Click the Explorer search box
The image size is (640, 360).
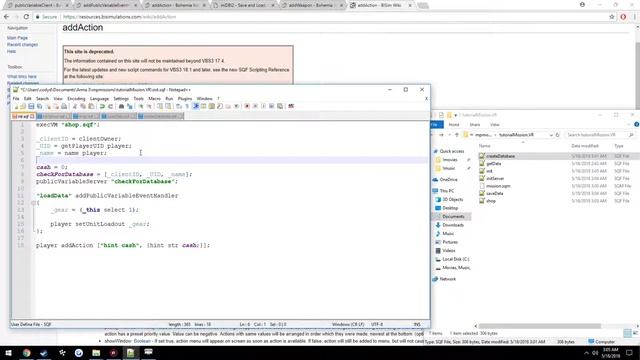click(599, 135)
